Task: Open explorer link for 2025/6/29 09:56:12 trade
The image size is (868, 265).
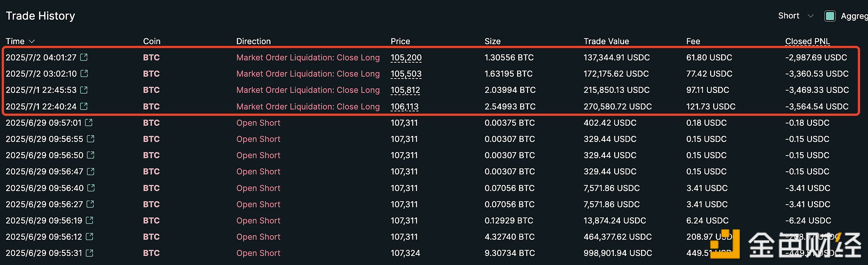Action: [x=90, y=236]
